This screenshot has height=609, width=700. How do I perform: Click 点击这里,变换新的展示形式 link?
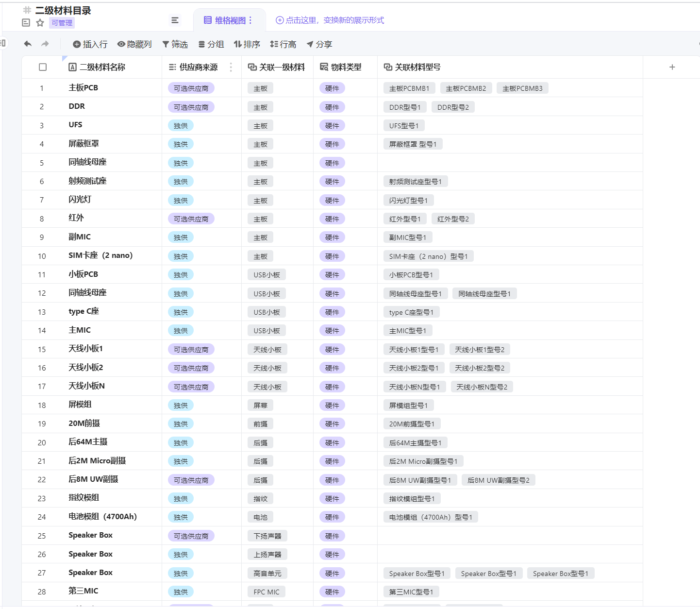pos(330,20)
